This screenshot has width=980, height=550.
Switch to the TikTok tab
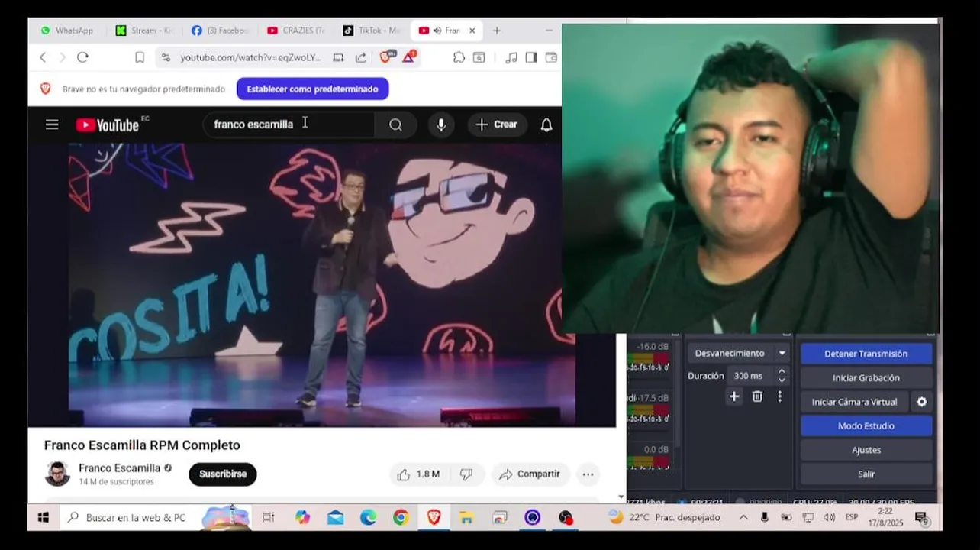[x=371, y=31]
